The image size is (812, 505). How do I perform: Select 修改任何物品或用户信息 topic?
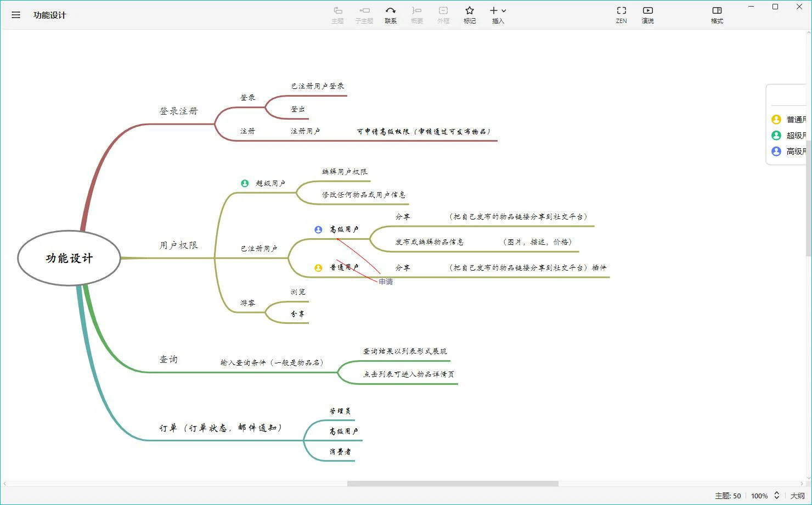click(364, 195)
